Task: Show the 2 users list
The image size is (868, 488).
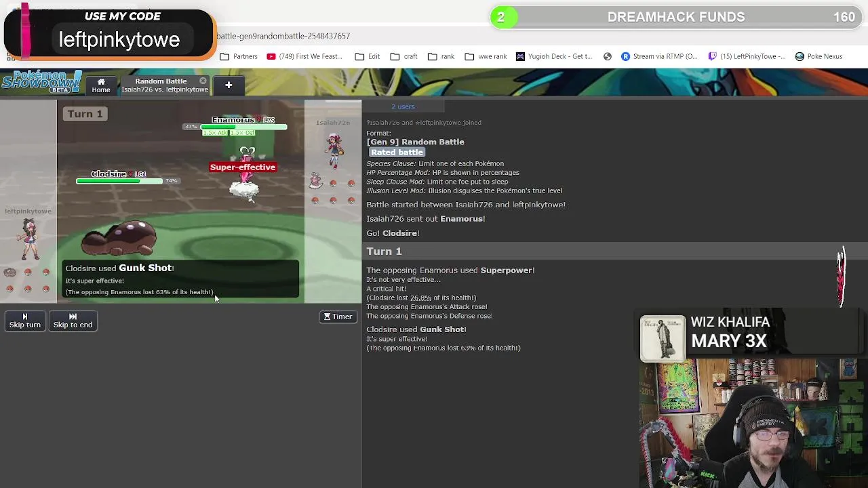Action: (x=403, y=106)
